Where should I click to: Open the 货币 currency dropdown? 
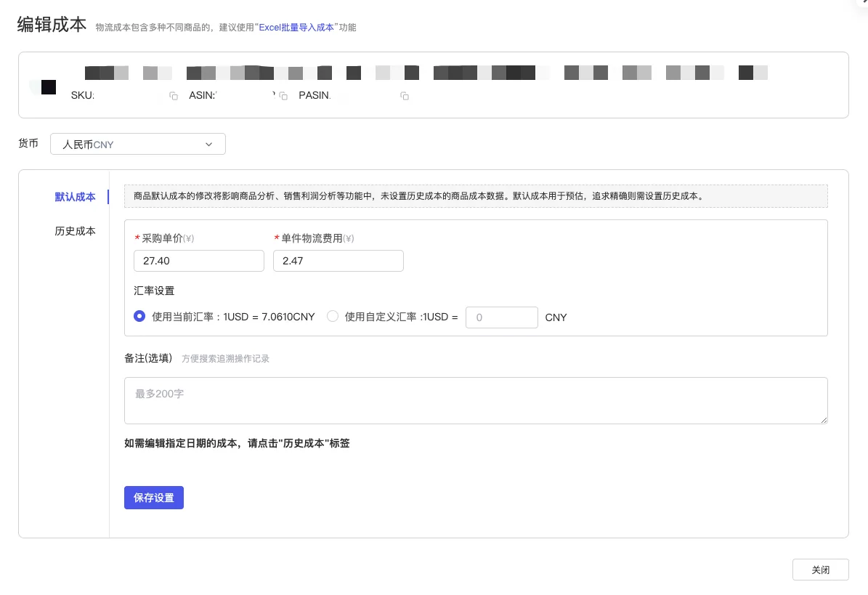(138, 144)
